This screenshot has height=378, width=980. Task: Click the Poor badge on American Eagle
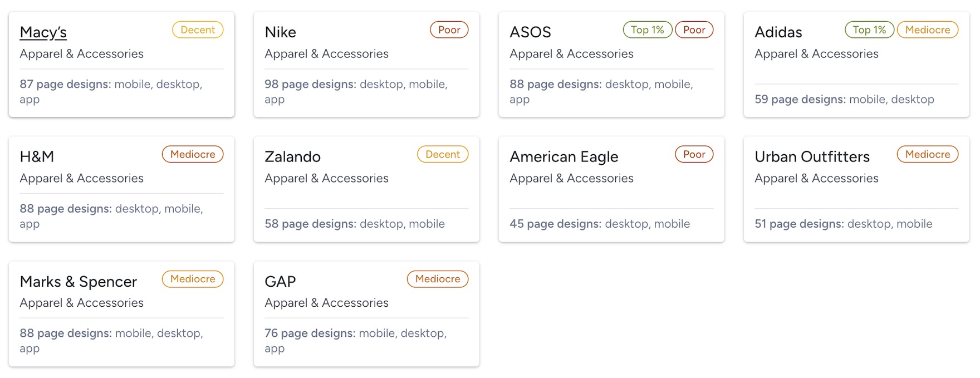click(694, 155)
